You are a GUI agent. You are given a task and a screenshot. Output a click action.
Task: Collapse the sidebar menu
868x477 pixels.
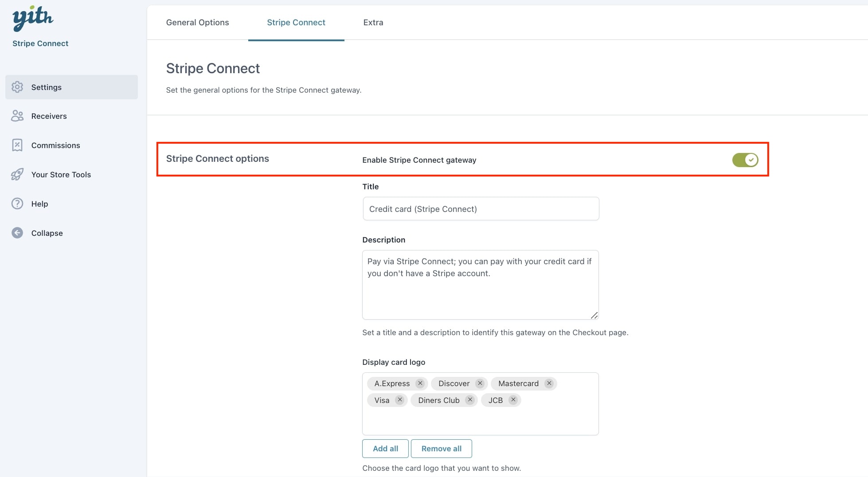(x=71, y=233)
